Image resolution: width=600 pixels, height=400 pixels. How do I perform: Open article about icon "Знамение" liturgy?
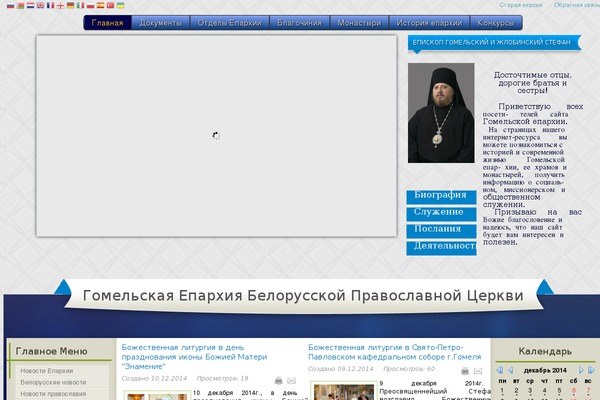pos(194,357)
